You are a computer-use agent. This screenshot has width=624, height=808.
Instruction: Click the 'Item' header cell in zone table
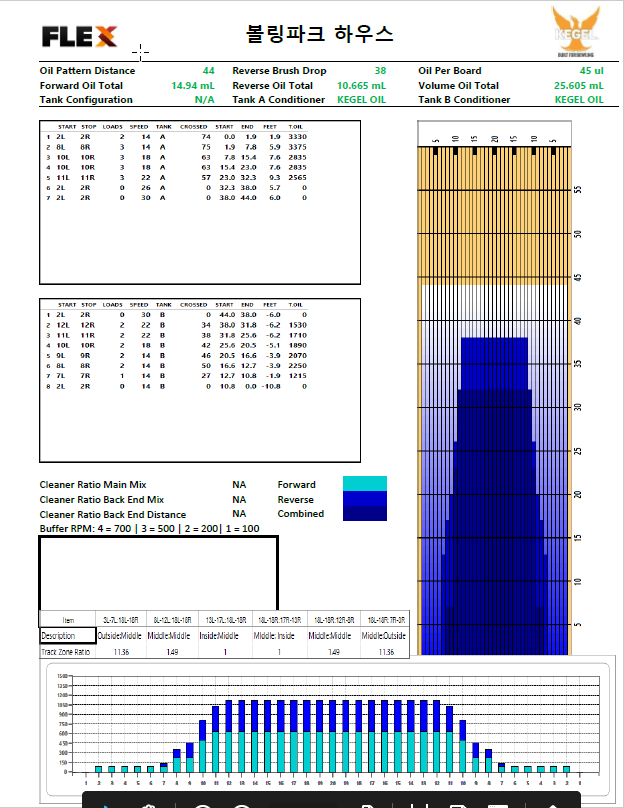pyautogui.click(x=68, y=620)
